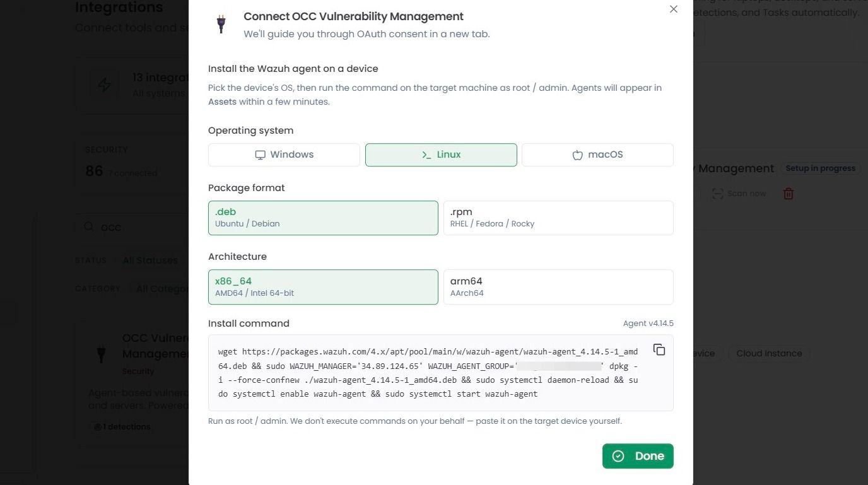This screenshot has height=485, width=868.
Task: Click the OCC plug icon on card
Action: [101, 353]
